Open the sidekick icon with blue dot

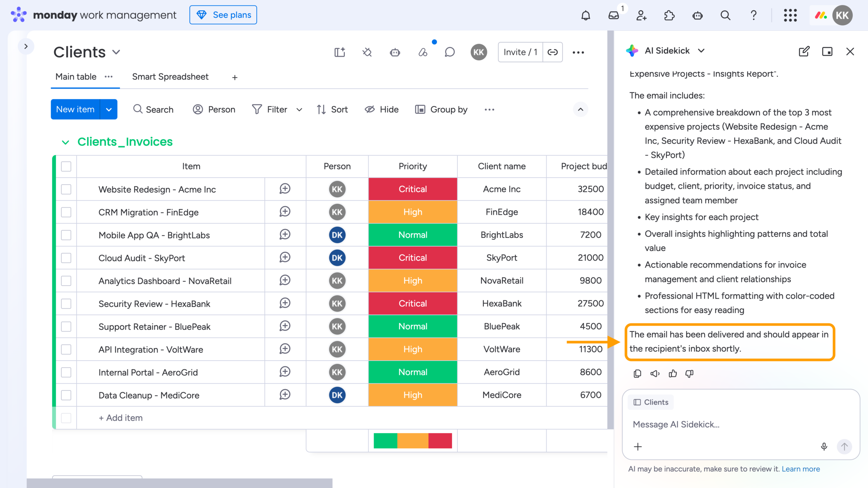tap(423, 52)
